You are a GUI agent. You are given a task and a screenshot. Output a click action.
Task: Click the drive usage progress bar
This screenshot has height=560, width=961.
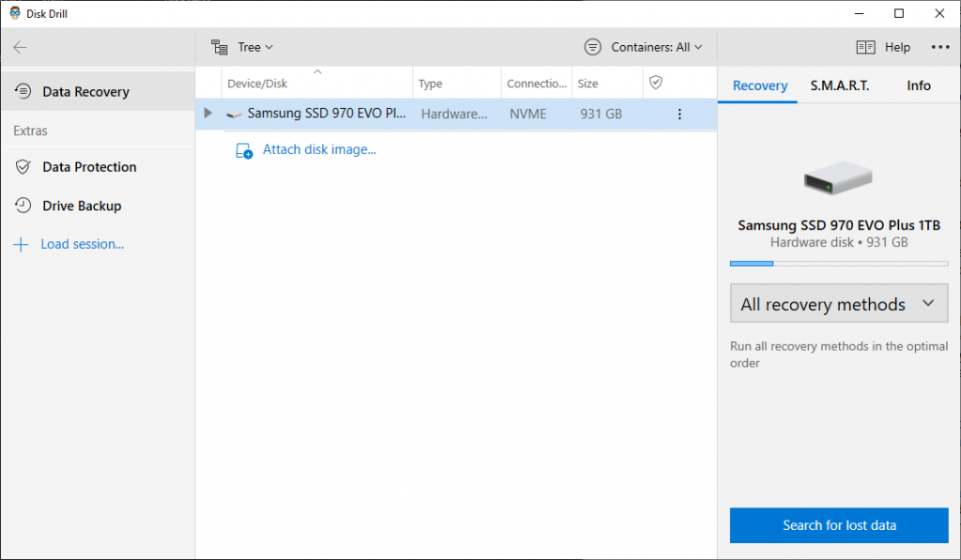[838, 264]
